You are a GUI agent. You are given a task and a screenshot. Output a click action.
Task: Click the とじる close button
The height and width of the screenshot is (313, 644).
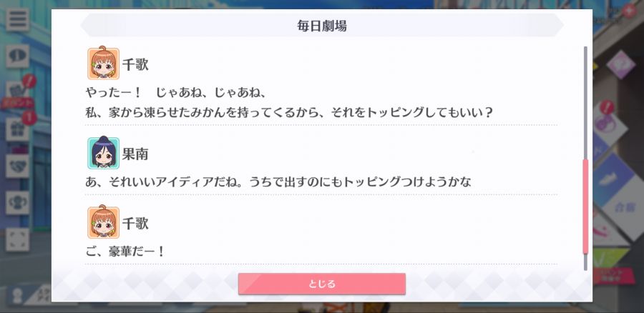321,284
